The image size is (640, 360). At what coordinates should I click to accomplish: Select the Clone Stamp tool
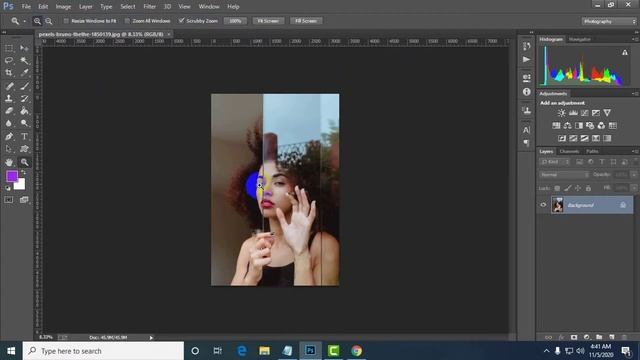[x=9, y=98]
